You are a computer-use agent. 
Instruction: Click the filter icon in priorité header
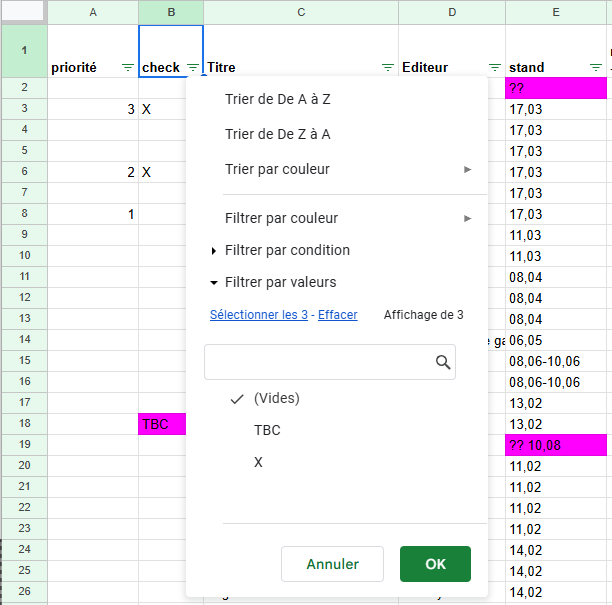click(127, 67)
